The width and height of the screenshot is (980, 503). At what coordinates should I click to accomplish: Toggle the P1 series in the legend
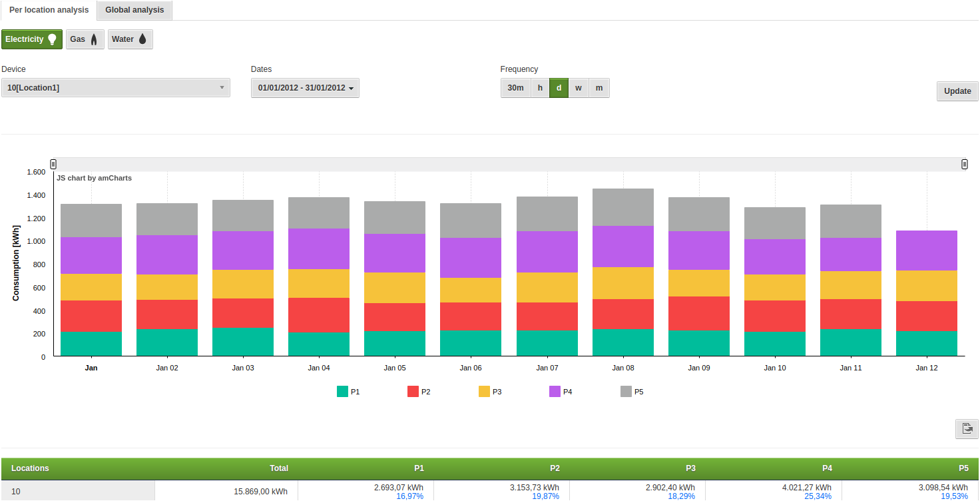point(349,392)
